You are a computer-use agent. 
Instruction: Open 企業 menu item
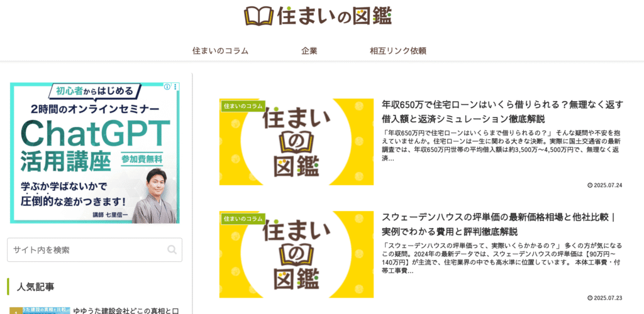(x=309, y=51)
